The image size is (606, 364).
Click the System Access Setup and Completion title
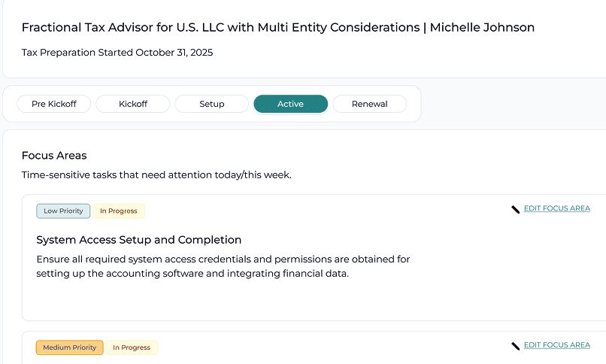tap(139, 240)
